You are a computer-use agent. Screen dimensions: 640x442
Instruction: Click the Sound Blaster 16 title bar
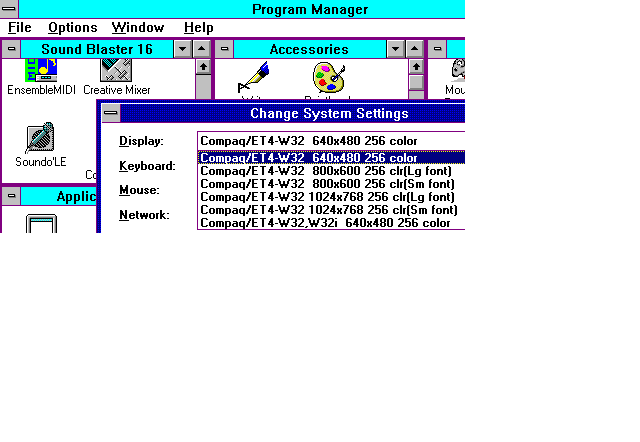(x=97, y=49)
